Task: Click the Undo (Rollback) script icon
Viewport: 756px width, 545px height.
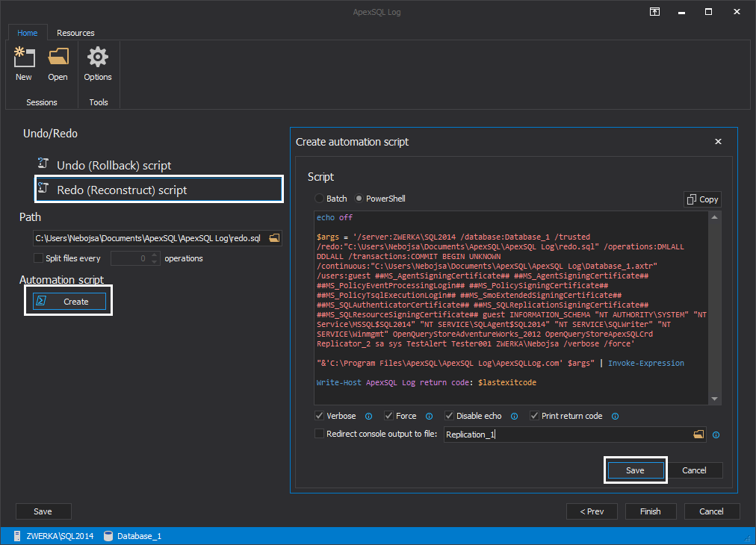Action: tap(43, 163)
